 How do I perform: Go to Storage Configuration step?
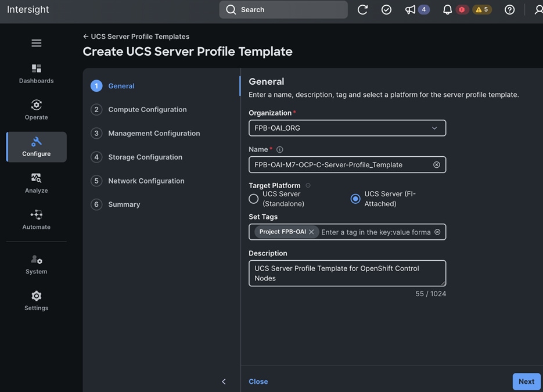[136, 157]
